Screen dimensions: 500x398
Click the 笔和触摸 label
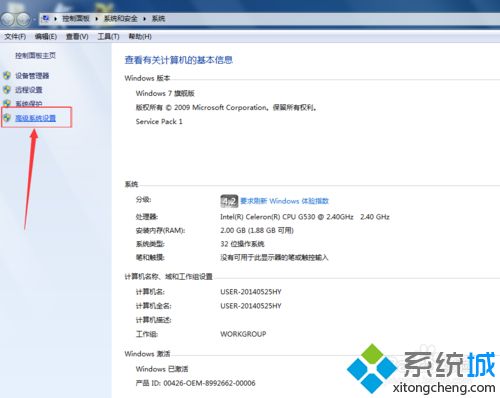(x=150, y=258)
